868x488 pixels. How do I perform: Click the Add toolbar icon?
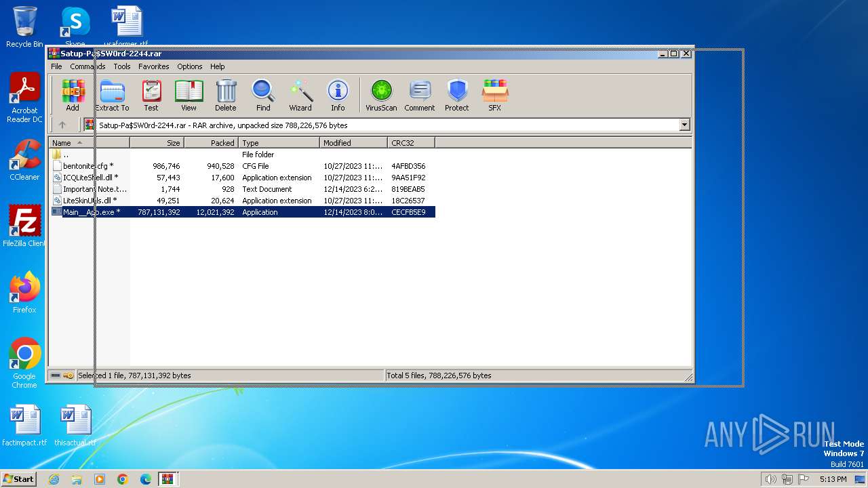pyautogui.click(x=73, y=95)
